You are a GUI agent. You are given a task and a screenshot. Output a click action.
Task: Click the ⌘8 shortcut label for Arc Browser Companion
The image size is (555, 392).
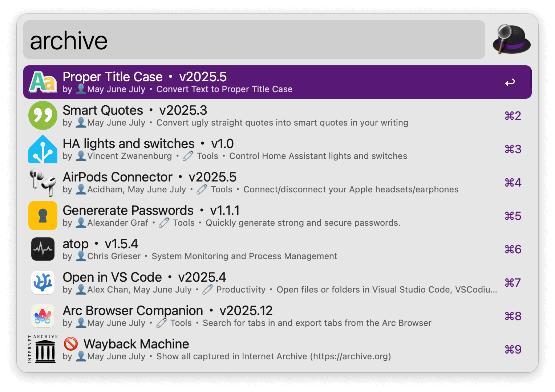click(x=513, y=316)
